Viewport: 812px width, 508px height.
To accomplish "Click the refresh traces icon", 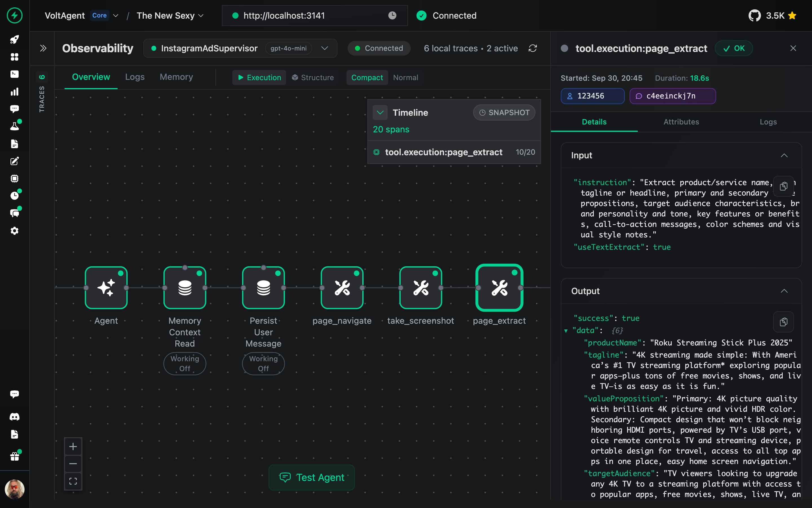I will click(x=533, y=48).
